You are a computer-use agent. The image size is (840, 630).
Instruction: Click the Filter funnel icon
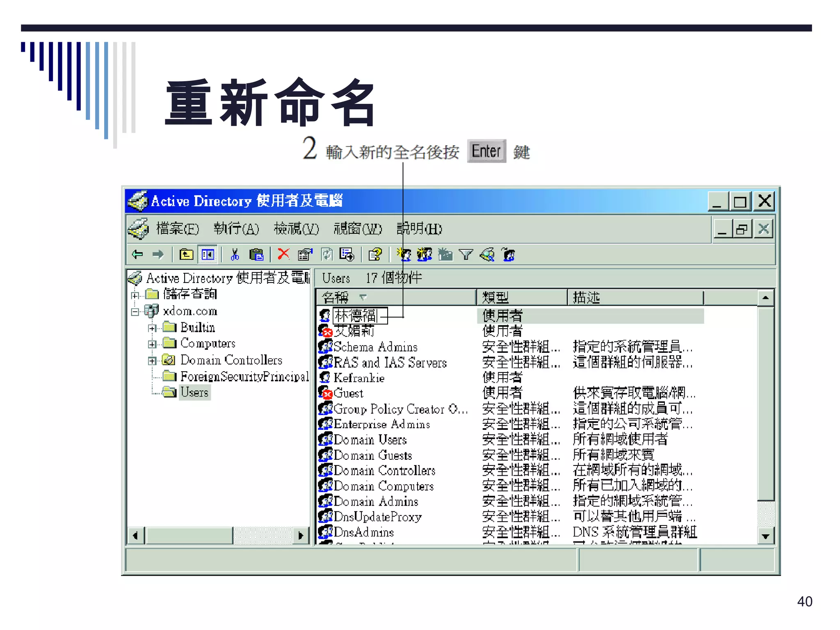(x=466, y=255)
